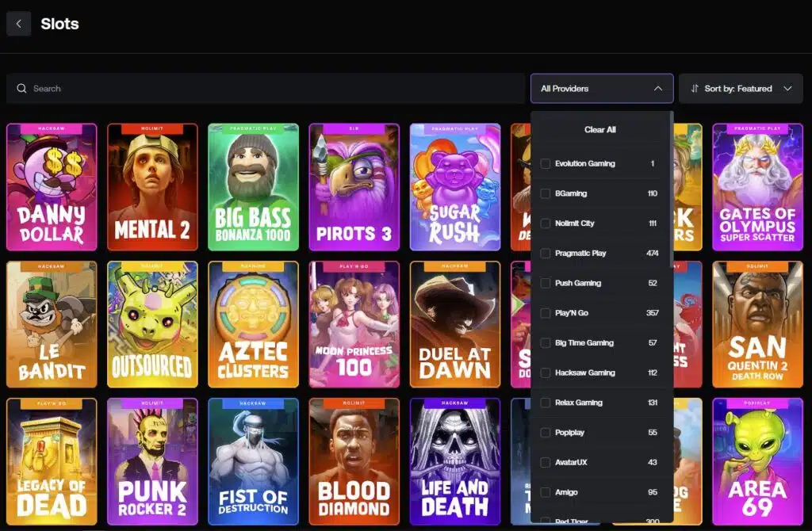The width and height of the screenshot is (812, 531).
Task: Click the search magnifier icon
Action: coord(21,88)
